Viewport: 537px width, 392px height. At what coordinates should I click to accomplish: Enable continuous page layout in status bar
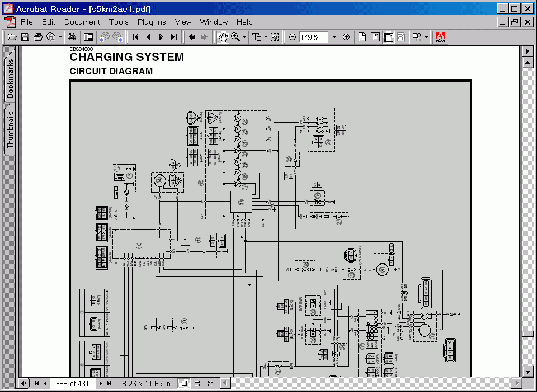click(x=197, y=384)
